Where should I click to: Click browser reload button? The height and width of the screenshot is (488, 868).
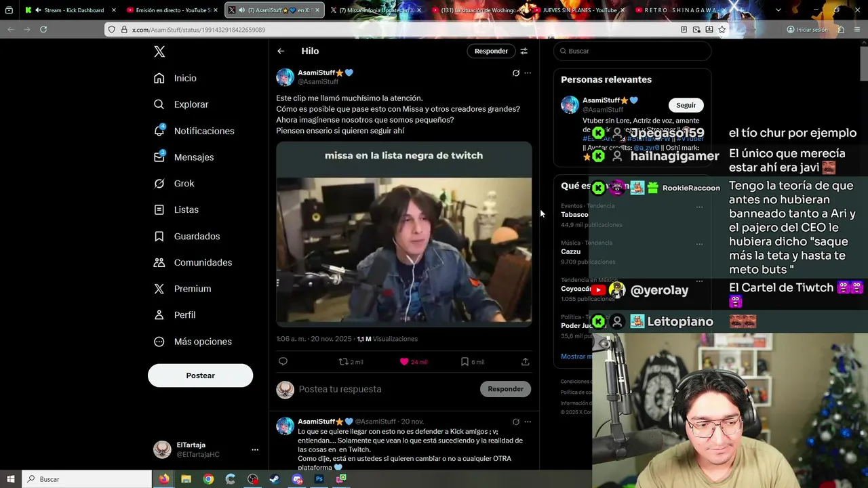coord(43,30)
